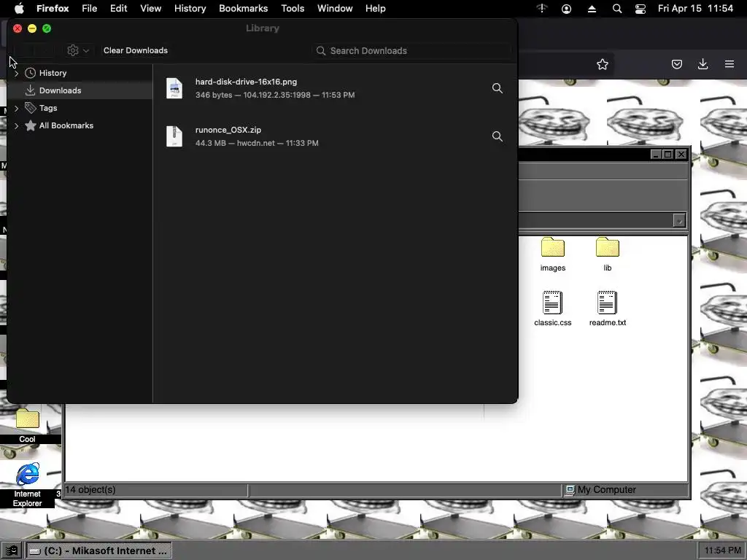Image resolution: width=747 pixels, height=560 pixels.
Task: Focus the Search Downloads field
Action: click(412, 51)
